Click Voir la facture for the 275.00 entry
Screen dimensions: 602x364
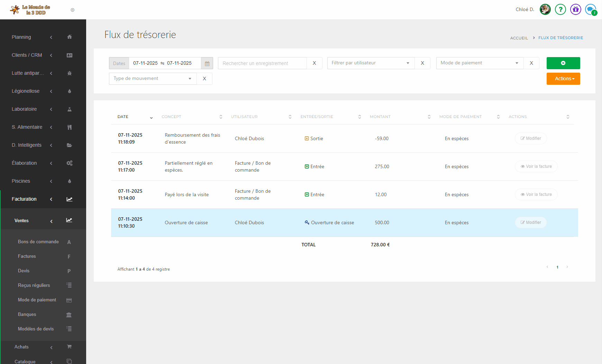point(536,166)
